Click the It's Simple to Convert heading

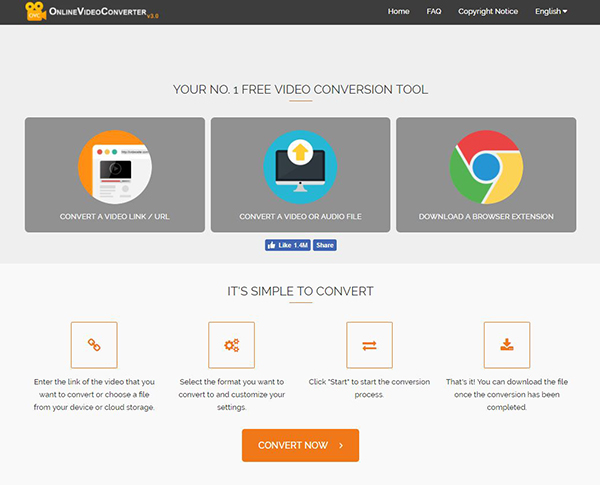300,291
